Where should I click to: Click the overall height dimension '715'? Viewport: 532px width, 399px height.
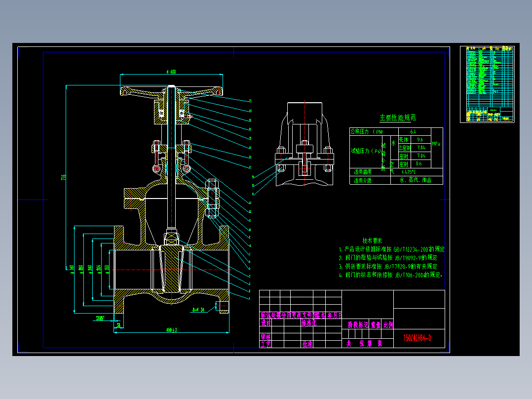click(x=64, y=177)
